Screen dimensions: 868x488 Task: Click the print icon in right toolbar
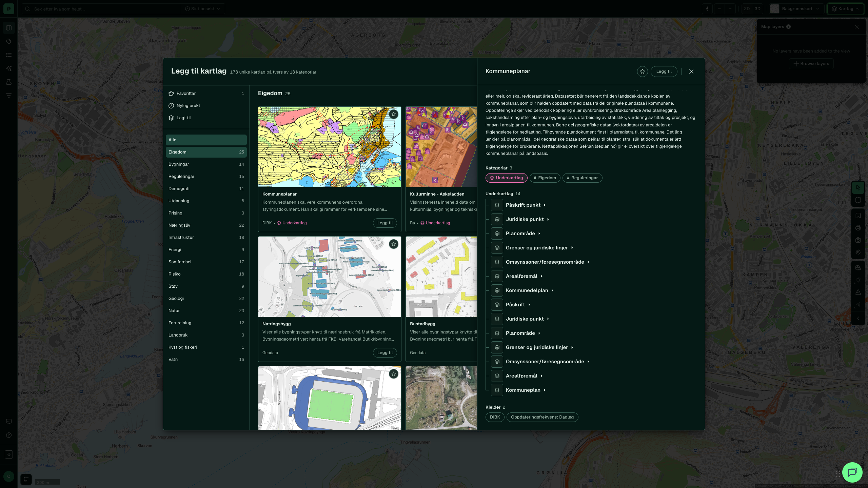[858, 228]
